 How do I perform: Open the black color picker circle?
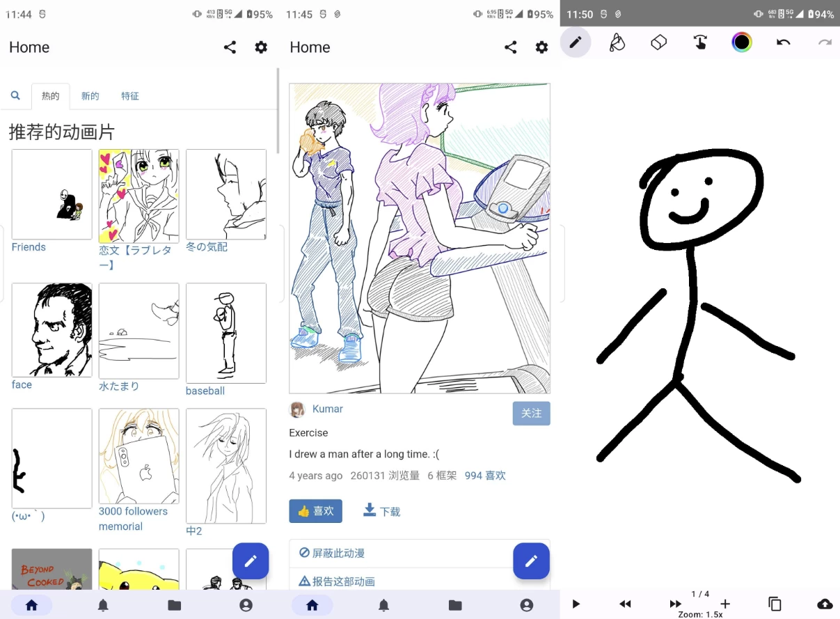click(742, 42)
